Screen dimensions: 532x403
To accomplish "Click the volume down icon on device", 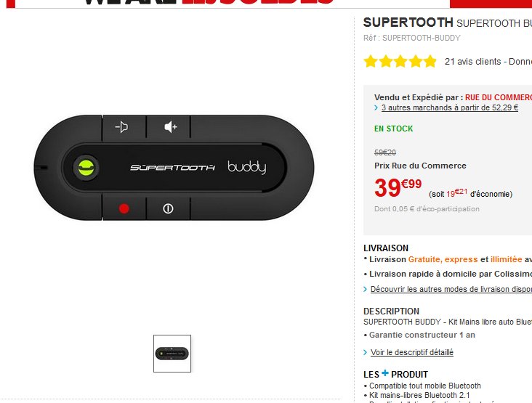I will coord(121,127).
